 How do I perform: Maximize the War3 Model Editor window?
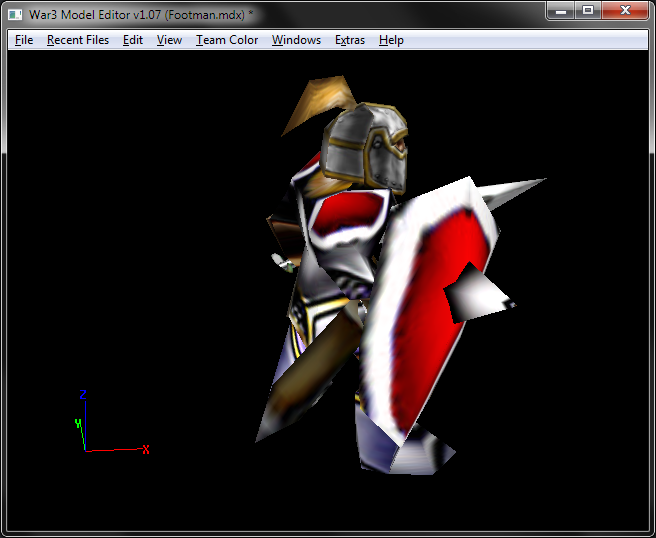click(588, 10)
